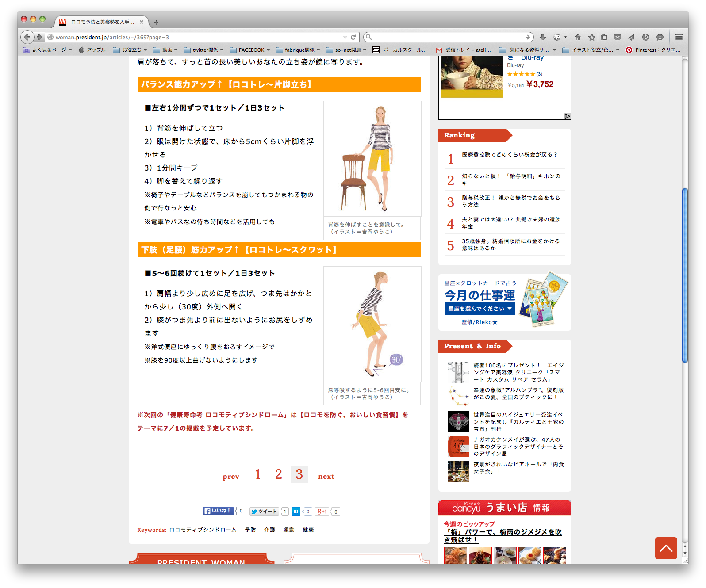Go to page 2 of the article
This screenshot has width=706, height=588.
pyautogui.click(x=278, y=474)
